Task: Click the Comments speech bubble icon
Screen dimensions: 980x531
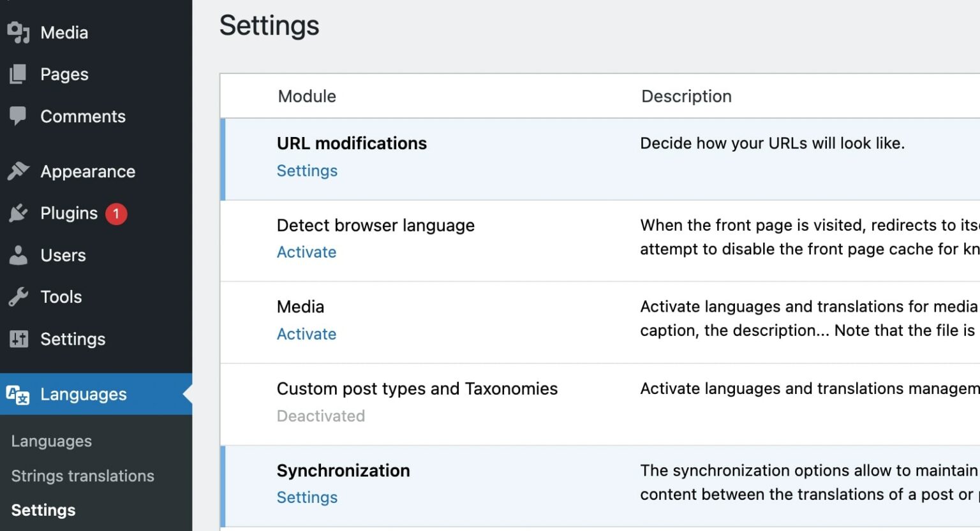Action: tap(18, 116)
